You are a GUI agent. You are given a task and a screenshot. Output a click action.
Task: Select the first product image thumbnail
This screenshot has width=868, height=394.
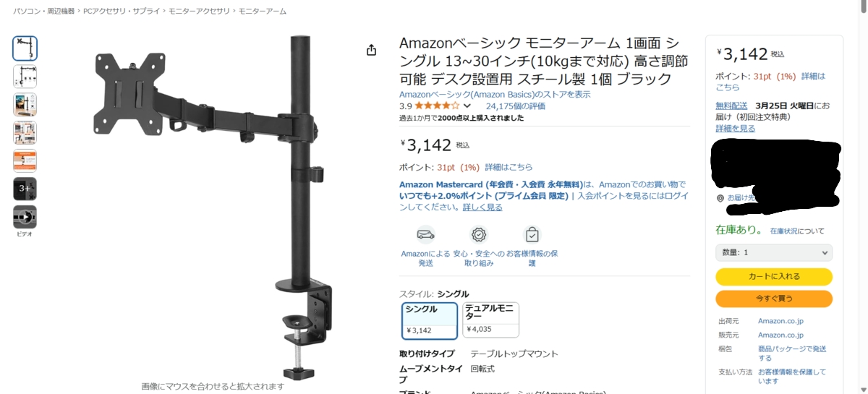(25, 48)
